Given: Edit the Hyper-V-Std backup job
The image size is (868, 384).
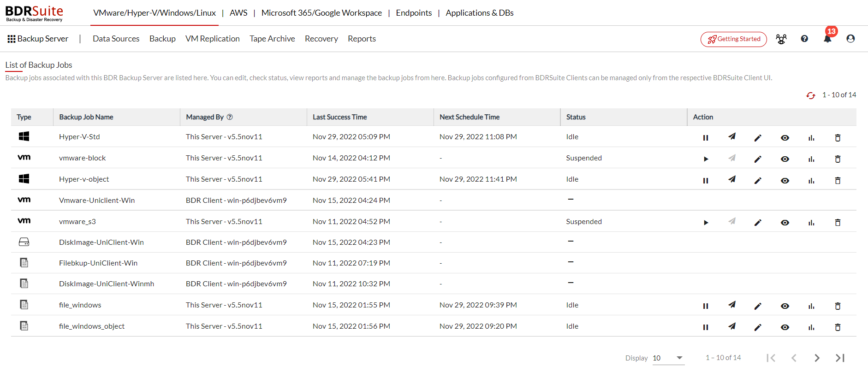Looking at the screenshot, I should point(758,138).
